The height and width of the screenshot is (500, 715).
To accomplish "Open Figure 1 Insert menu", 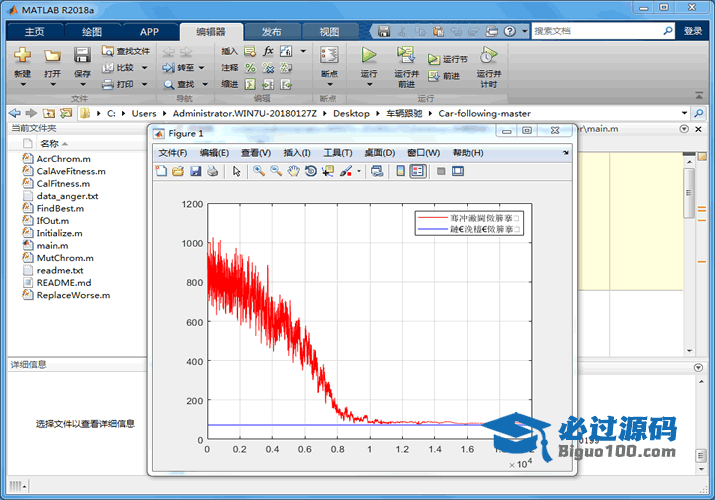I will click(296, 153).
